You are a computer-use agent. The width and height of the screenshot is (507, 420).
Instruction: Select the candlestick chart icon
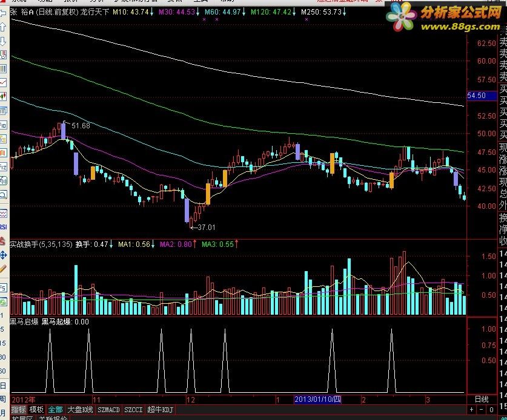point(3,97)
